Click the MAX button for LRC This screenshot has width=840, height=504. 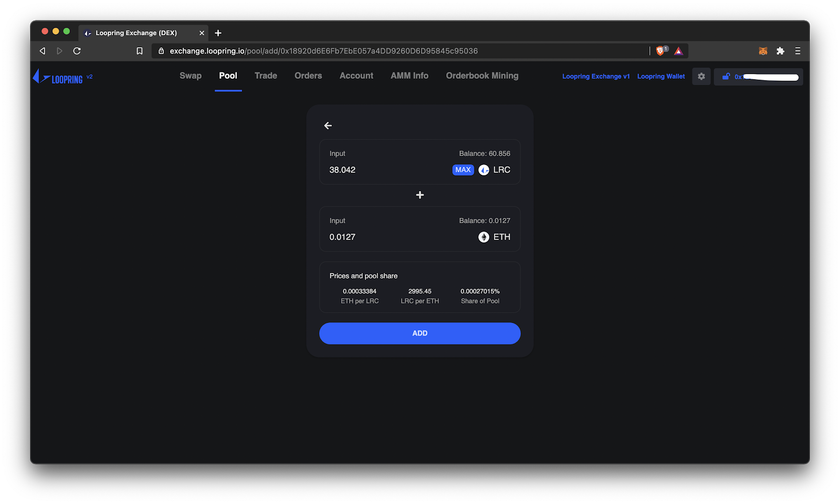[463, 170]
